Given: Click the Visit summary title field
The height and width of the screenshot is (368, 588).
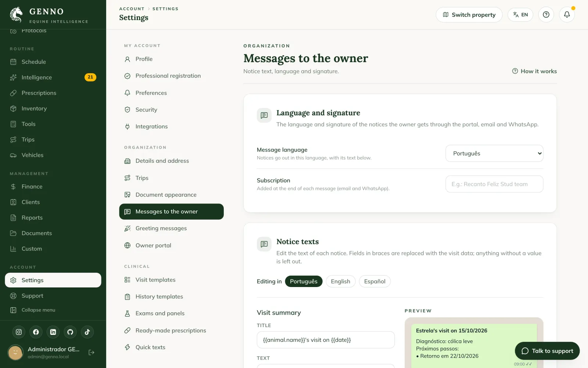Looking at the screenshot, I should click(x=326, y=340).
